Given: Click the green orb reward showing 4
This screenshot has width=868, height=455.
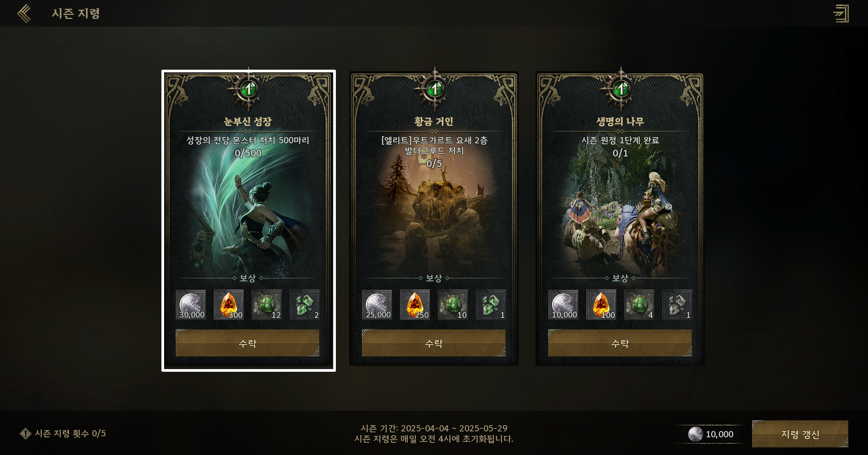Looking at the screenshot, I should [639, 304].
